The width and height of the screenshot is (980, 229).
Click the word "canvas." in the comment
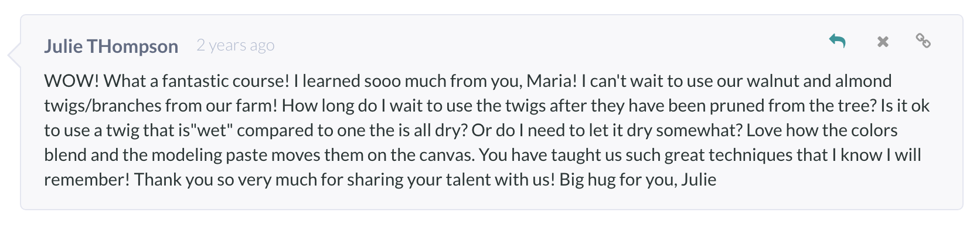pos(447,155)
